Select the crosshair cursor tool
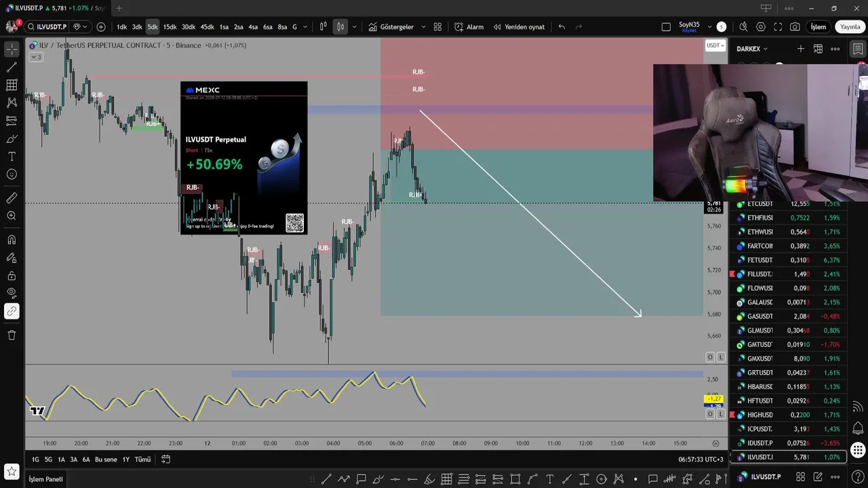The image size is (868, 488). pos(12,49)
